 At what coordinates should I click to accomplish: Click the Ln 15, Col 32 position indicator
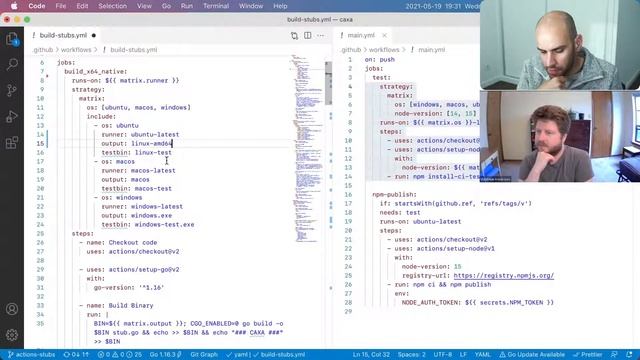[371, 354]
